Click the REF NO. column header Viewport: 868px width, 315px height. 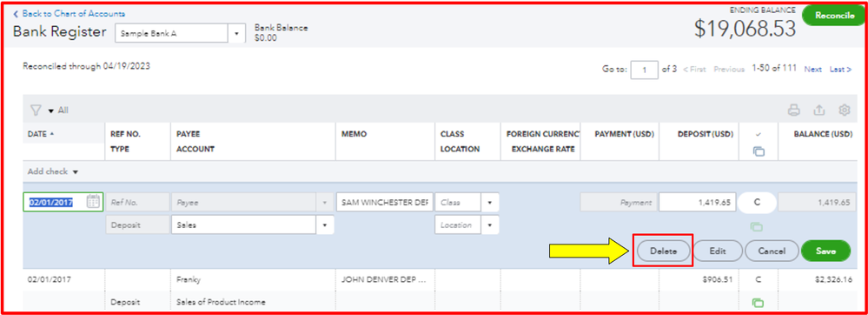(126, 134)
